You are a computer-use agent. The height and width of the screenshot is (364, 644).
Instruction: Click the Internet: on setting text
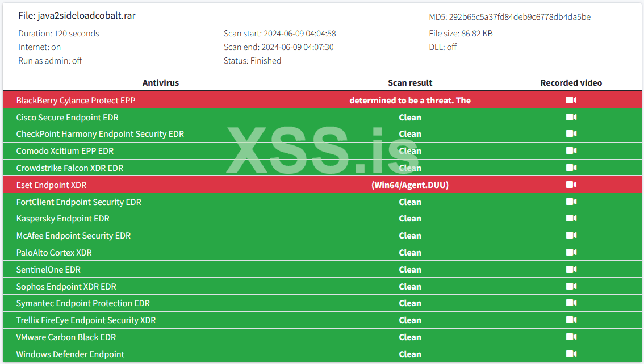pyautogui.click(x=39, y=47)
